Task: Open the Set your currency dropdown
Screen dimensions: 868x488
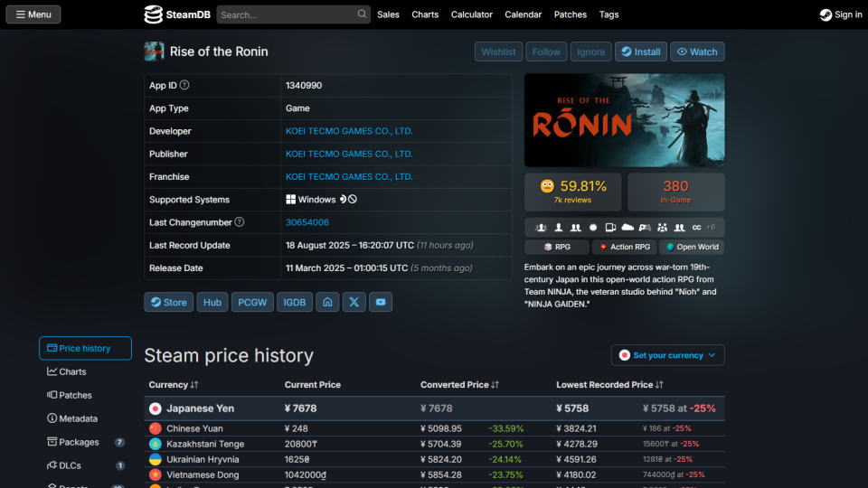Action: click(x=667, y=355)
